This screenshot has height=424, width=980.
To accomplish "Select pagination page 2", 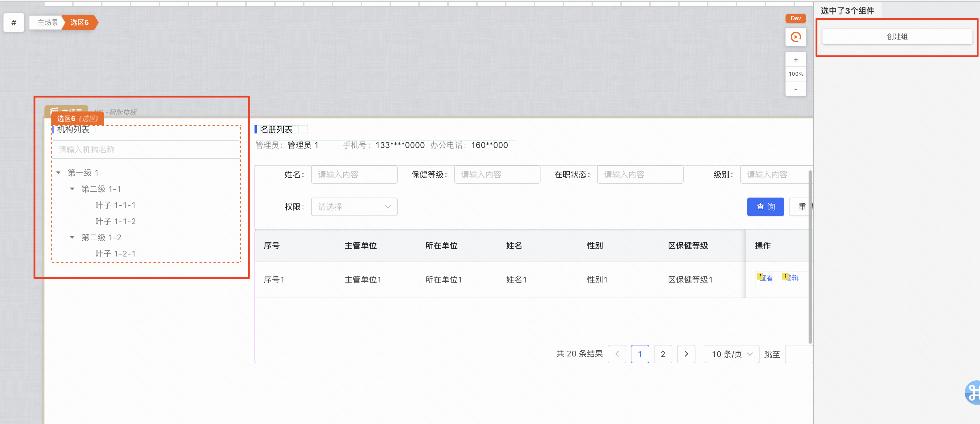I will pyautogui.click(x=663, y=354).
